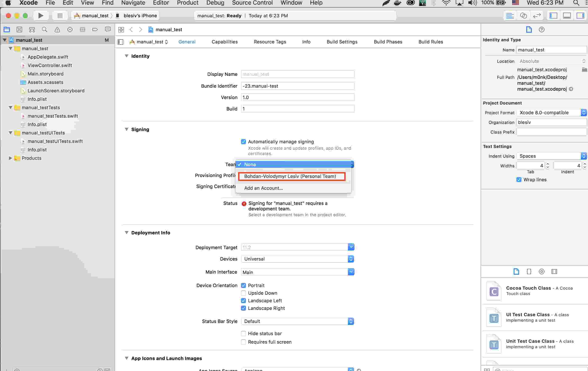The image size is (588, 371).
Task: Click the ViewController.swift file
Action: tap(49, 65)
